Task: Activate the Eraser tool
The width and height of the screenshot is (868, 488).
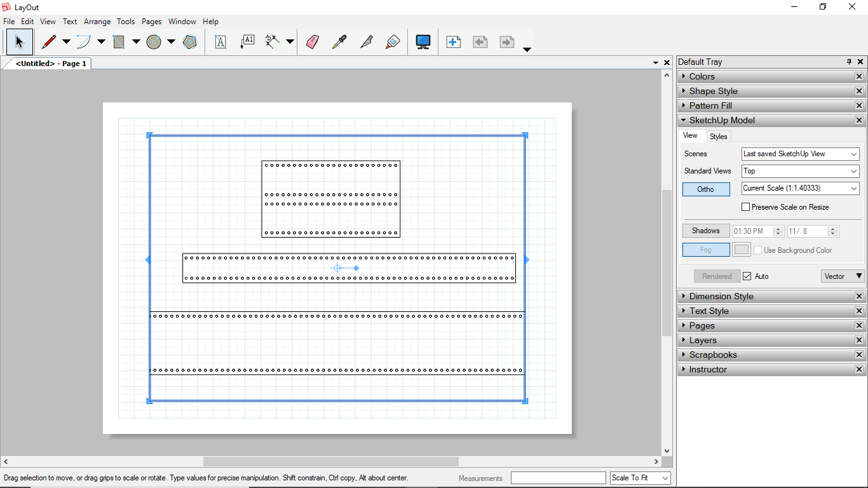Action: coord(312,42)
